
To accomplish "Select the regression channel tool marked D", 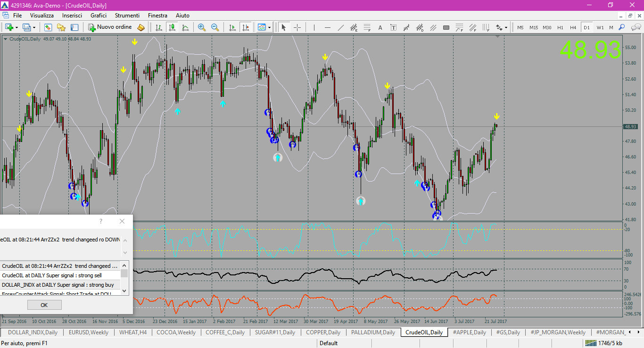I will coord(420,27).
